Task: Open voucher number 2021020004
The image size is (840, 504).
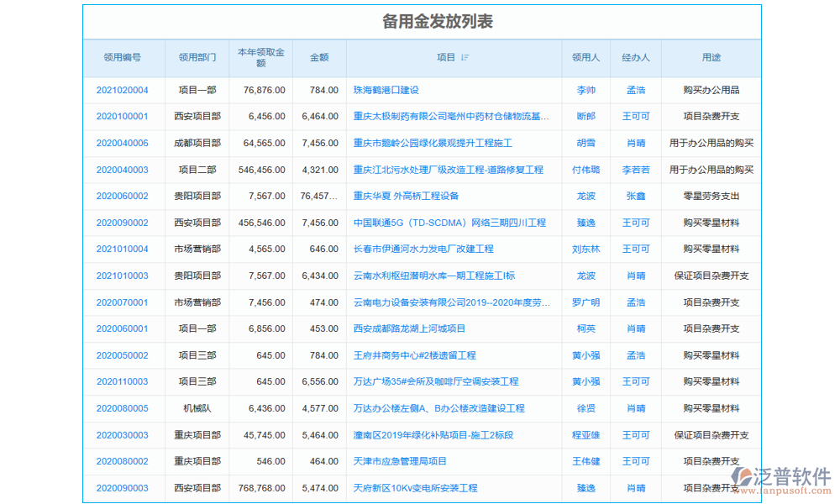Action: pyautogui.click(x=123, y=90)
